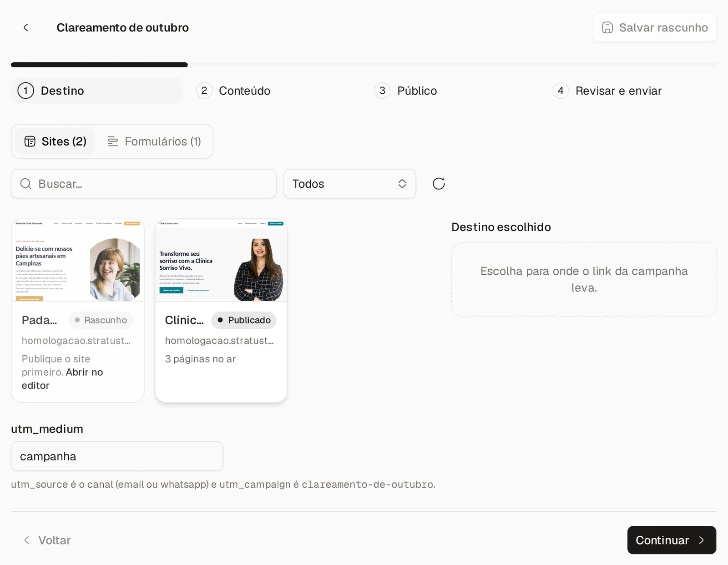The height and width of the screenshot is (565, 728).
Task: Click the 'Clareamento de outubro' title
Action: tap(122, 28)
